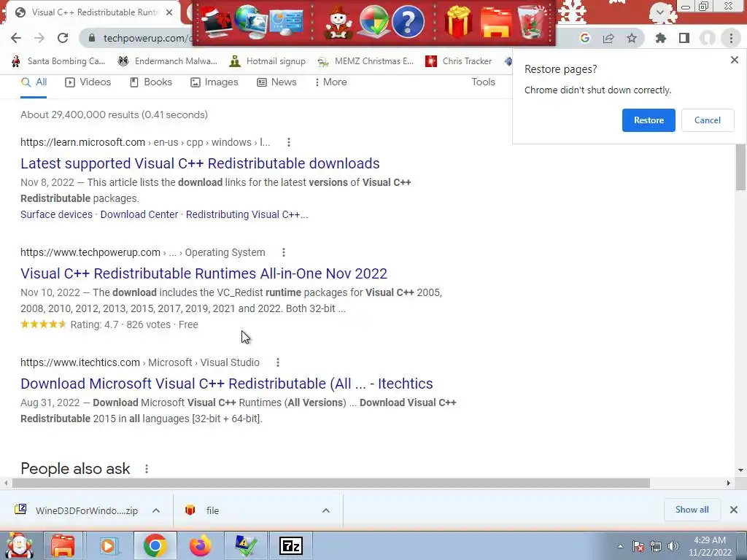Expand options for the file download

326,510
